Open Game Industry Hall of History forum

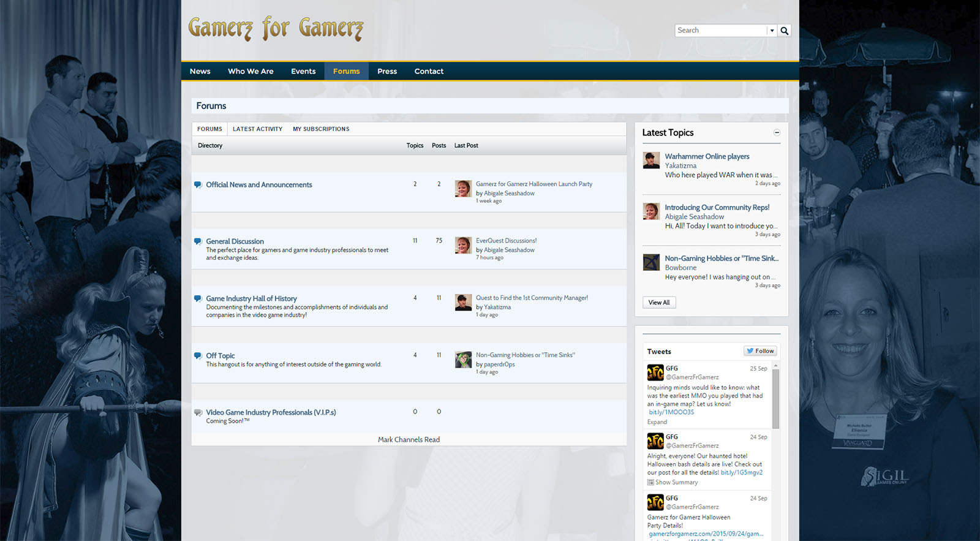tap(251, 298)
